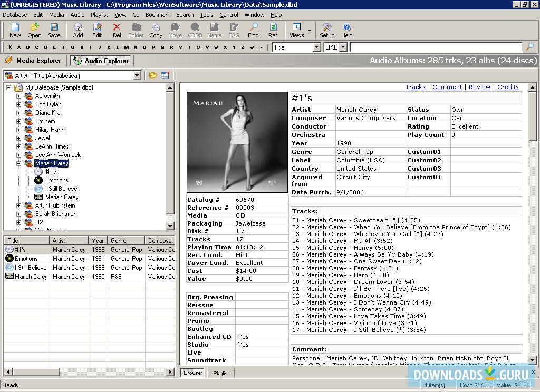Jump to the Review section link
The width and height of the screenshot is (540, 392).
pos(479,87)
